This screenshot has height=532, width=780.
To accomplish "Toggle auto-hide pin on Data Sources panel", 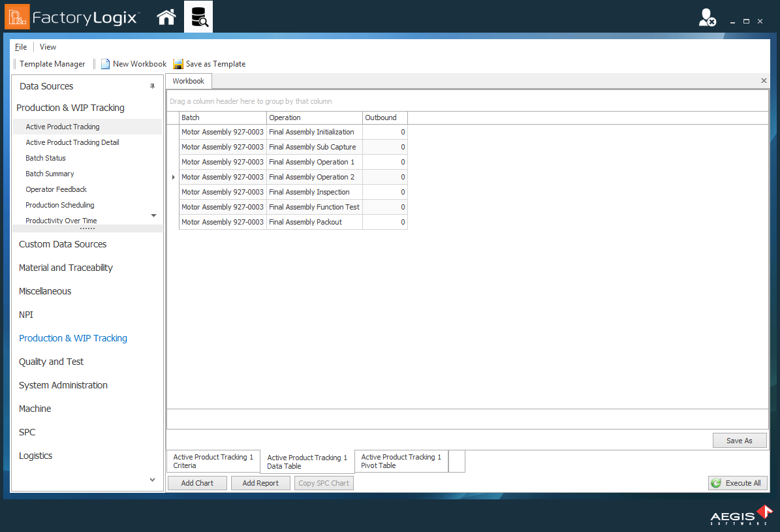I will [x=153, y=86].
